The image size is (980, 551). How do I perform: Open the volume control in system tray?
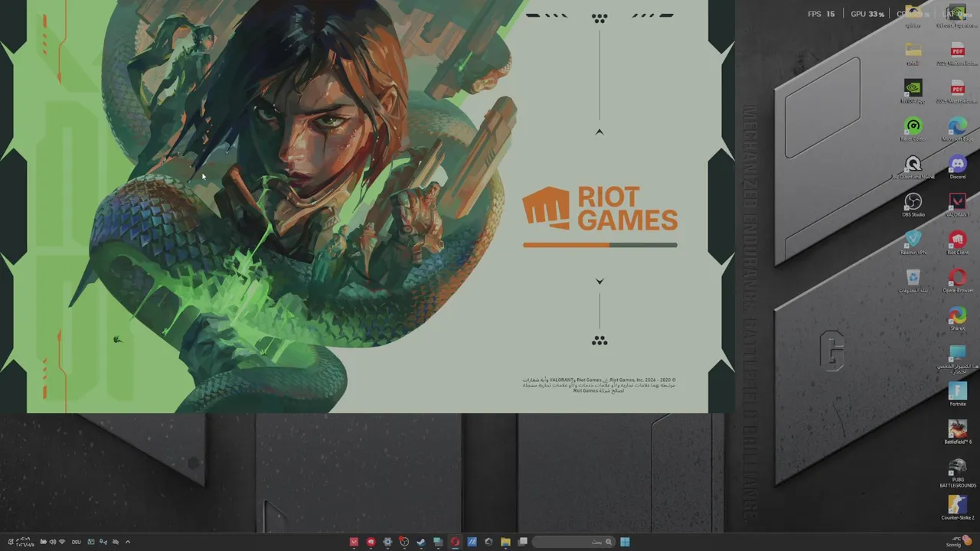(x=52, y=542)
